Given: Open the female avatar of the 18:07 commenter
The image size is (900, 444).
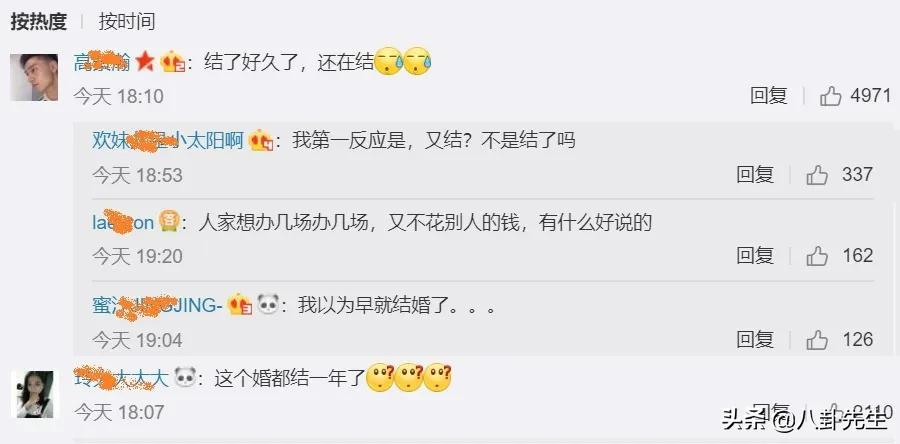Looking at the screenshot, I should point(34,394).
